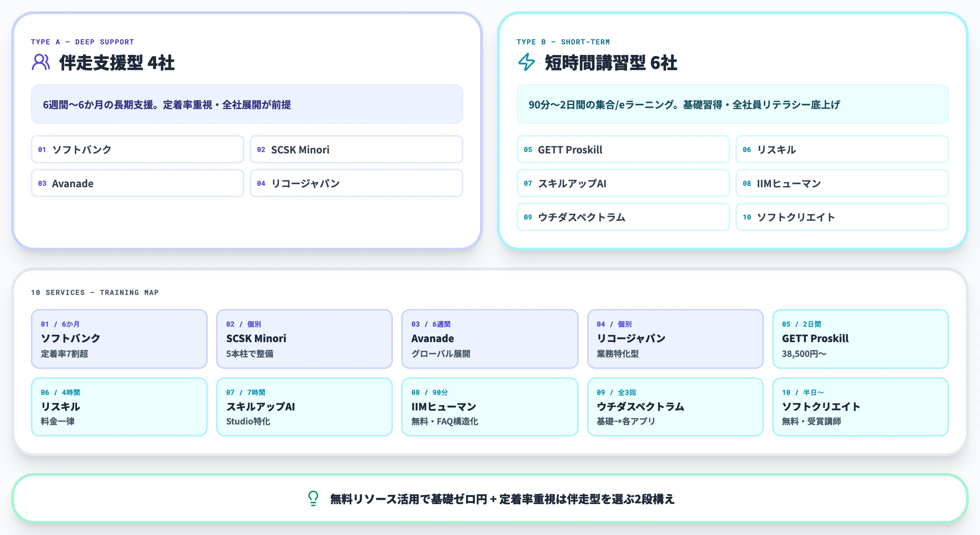
Task: Click the tag 03 / 6週間
Action: coord(431,324)
